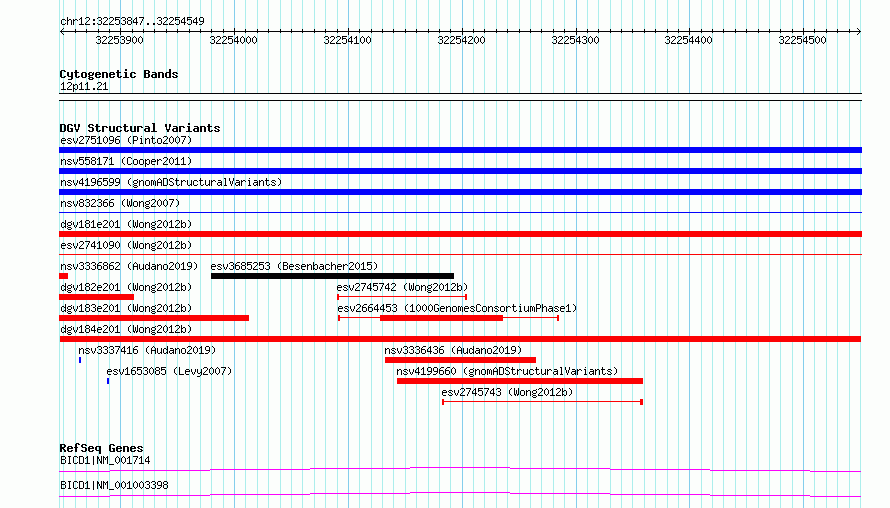Select the red bar under nsv4199660
890x508 pixels.
(520, 381)
